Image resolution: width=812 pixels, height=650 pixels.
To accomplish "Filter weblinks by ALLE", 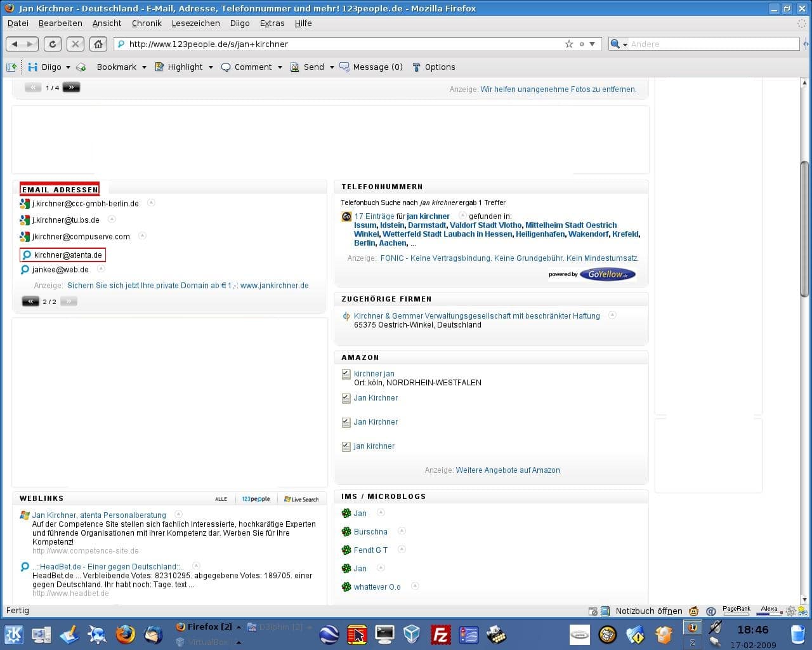I will (221, 499).
